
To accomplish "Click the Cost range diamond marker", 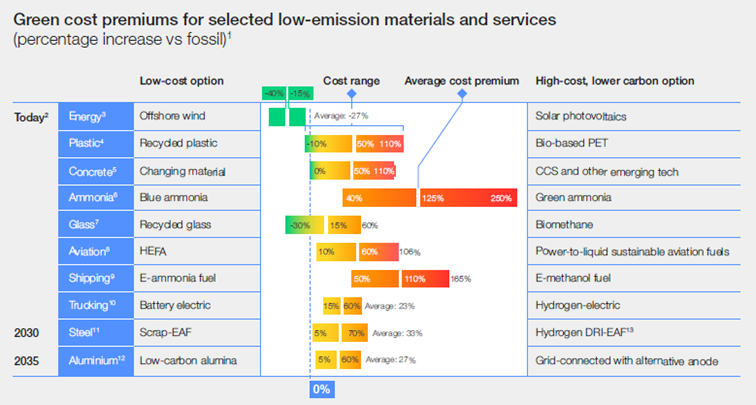I will tap(351, 94).
